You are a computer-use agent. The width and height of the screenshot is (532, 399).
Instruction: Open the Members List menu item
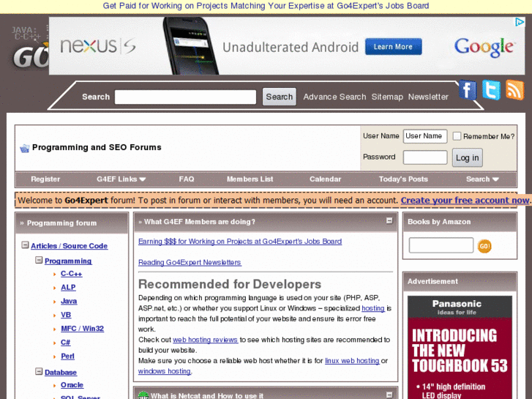coord(250,179)
